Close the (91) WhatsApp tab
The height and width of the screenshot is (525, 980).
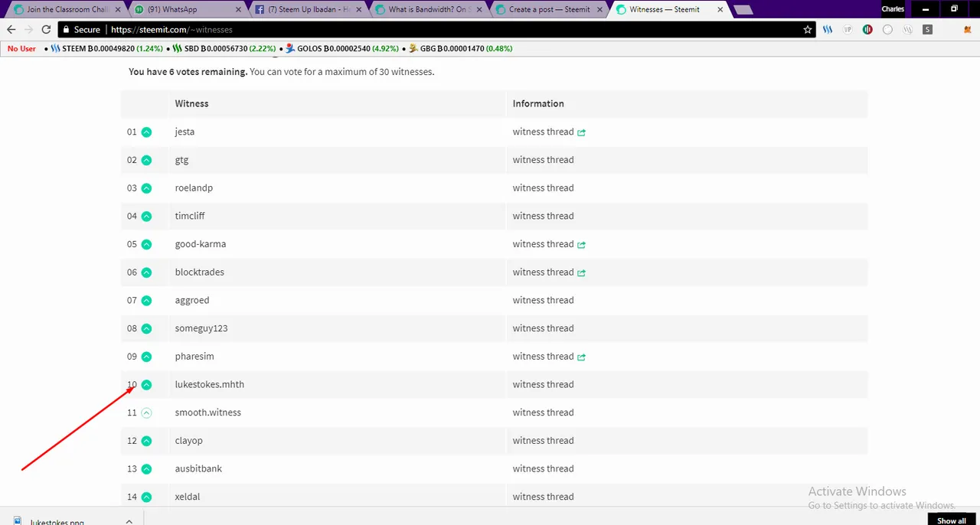point(239,9)
